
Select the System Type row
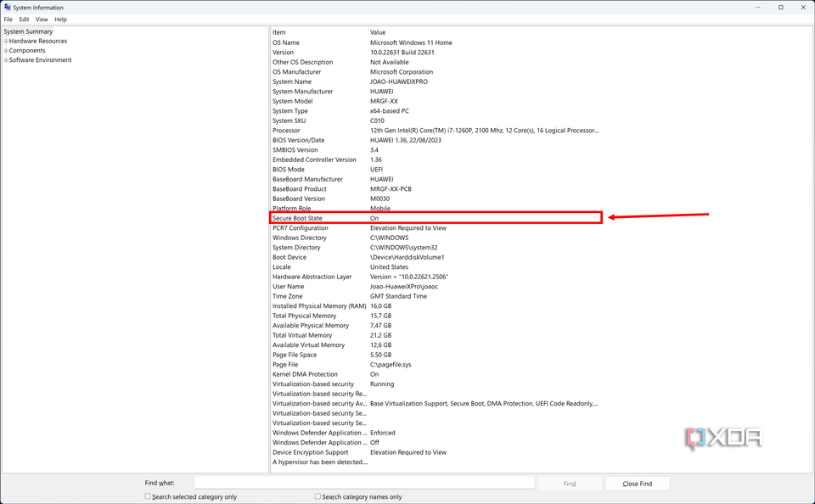tap(436, 110)
